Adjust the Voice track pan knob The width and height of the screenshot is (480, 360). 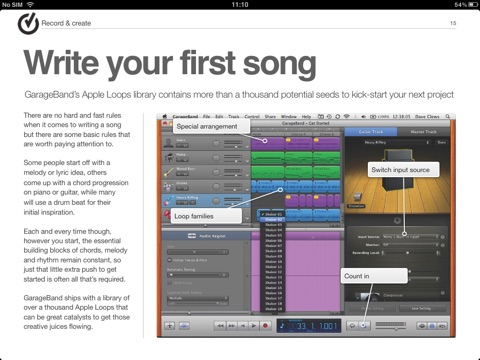point(216,143)
